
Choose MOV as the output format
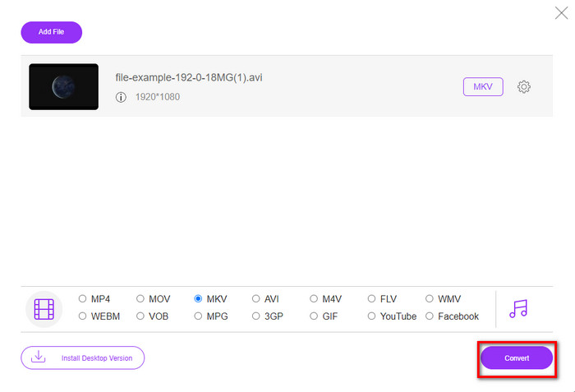(140, 299)
